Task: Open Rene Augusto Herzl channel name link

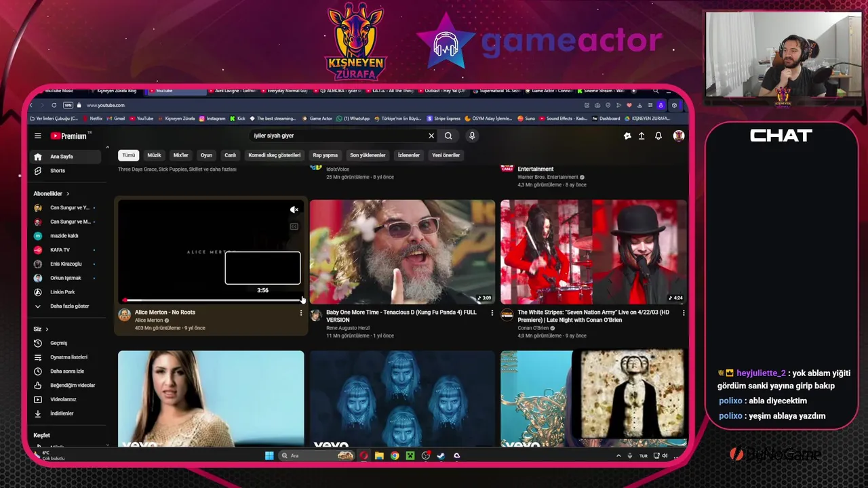Action: tap(348, 328)
